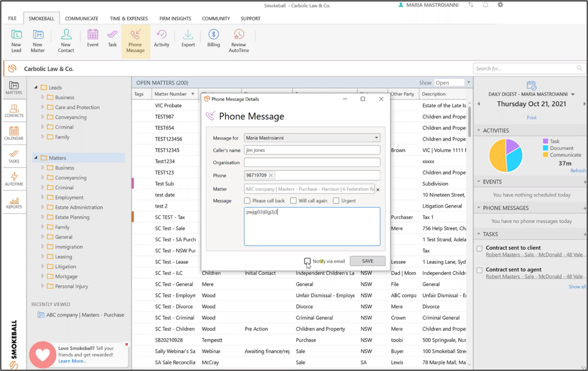Collapse the Leads folder tree
The width and height of the screenshot is (588, 371).
click(x=36, y=87)
